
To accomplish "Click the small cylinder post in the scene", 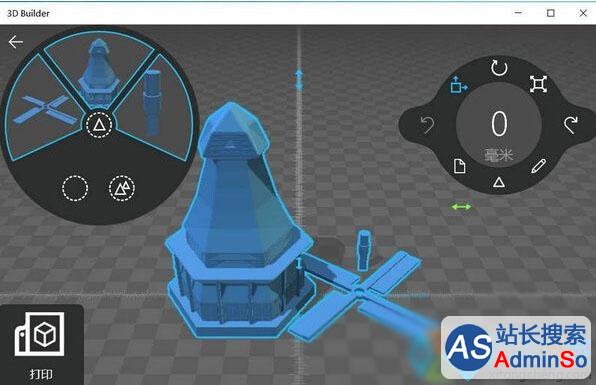I will click(364, 250).
